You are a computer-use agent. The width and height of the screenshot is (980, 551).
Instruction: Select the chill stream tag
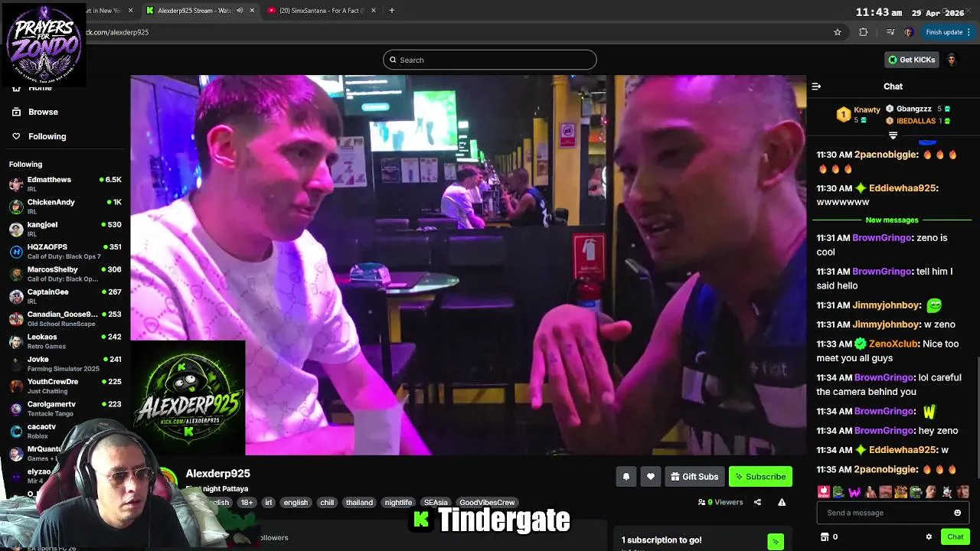point(327,503)
